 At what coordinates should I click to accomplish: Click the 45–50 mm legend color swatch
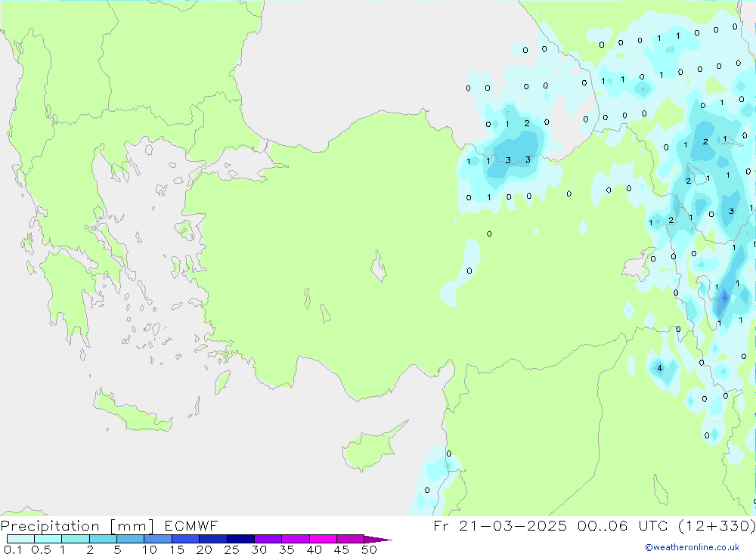click(349, 539)
